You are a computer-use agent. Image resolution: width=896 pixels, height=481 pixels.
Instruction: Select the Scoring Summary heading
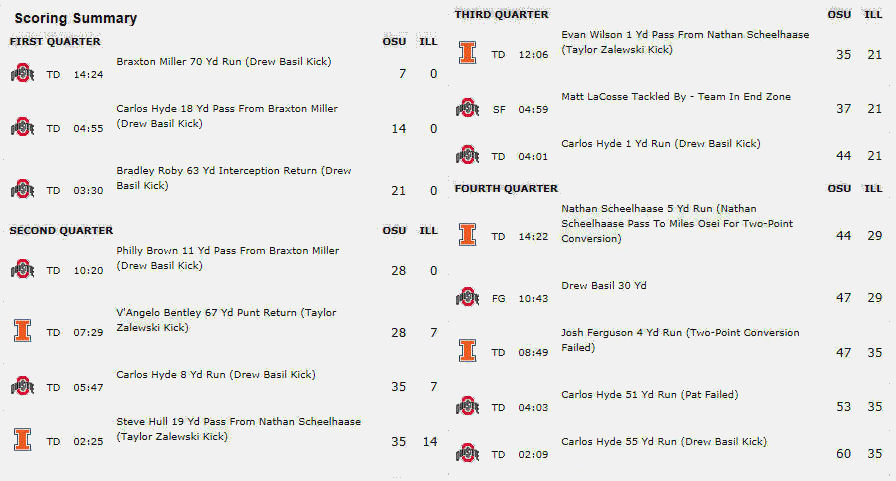pos(75,18)
